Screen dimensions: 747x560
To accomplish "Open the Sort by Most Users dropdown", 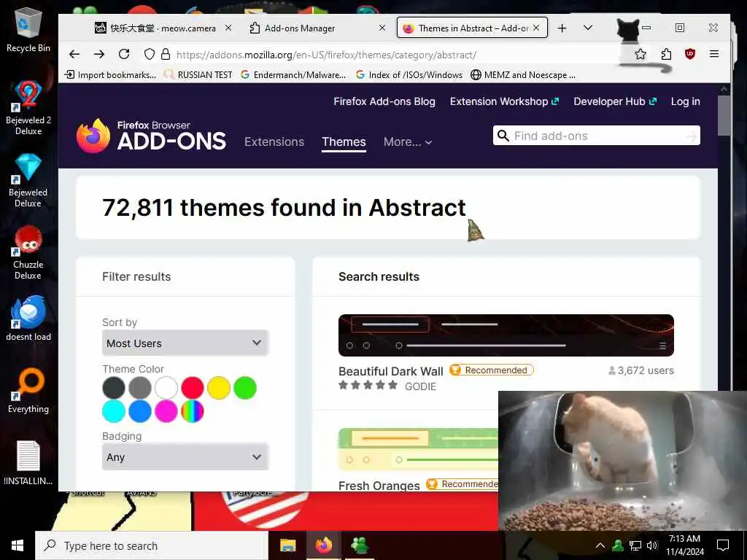I will pos(185,343).
